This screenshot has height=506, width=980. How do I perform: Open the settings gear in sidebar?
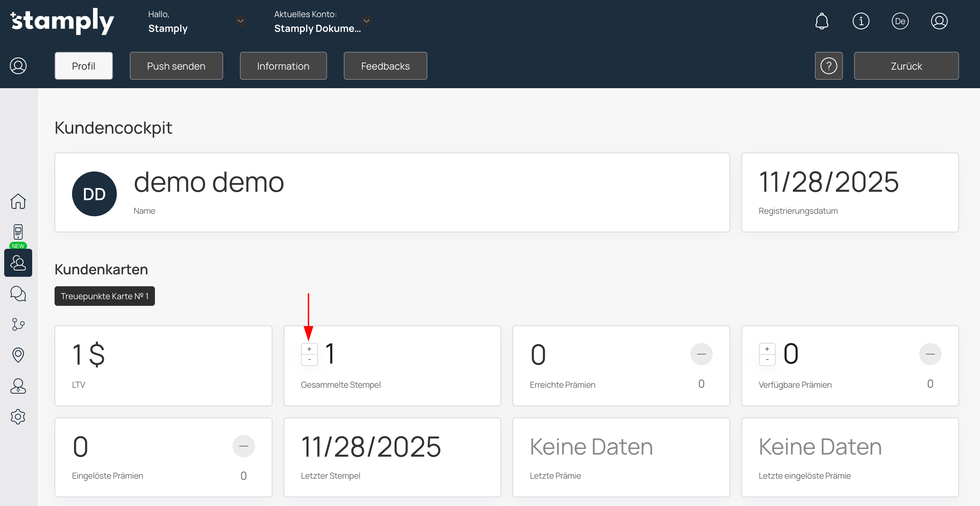[18, 416]
